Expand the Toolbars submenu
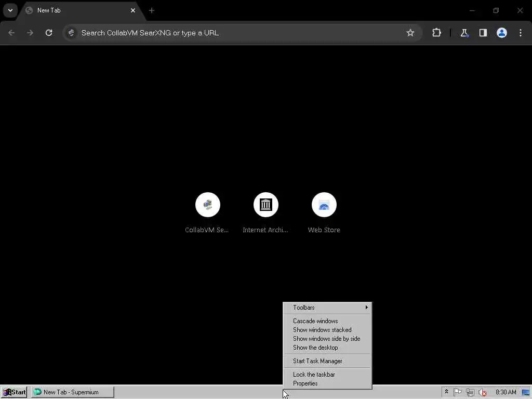This screenshot has height=399, width=532. pos(327,308)
